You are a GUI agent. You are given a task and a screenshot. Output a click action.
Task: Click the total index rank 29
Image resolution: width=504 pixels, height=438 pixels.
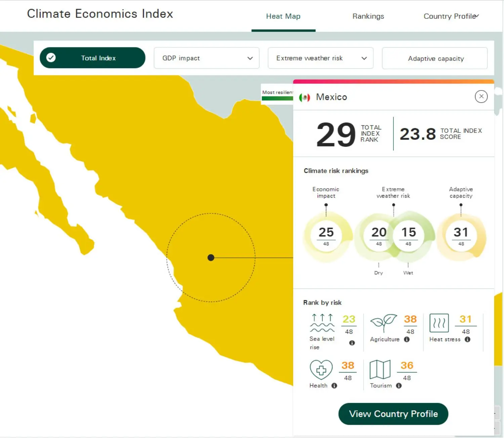tap(336, 134)
